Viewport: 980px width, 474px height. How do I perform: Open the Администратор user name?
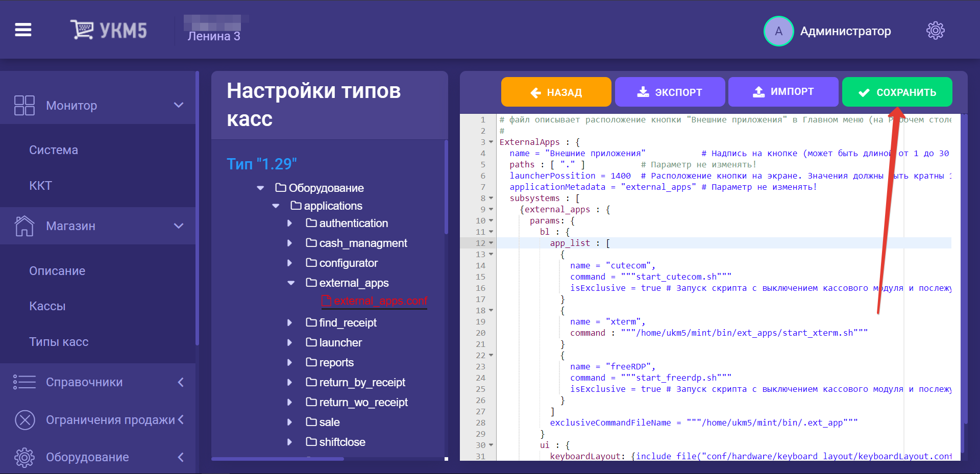(845, 31)
